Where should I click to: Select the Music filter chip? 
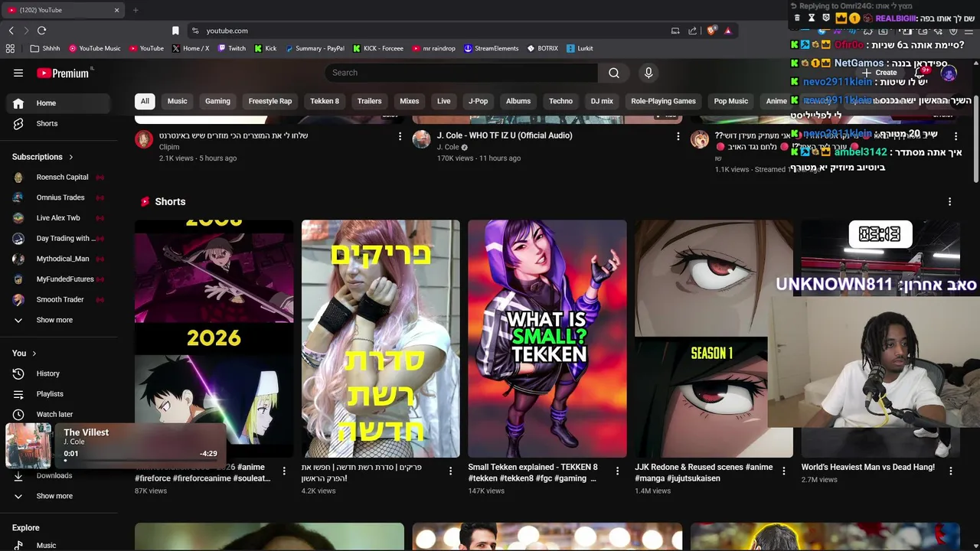(177, 101)
